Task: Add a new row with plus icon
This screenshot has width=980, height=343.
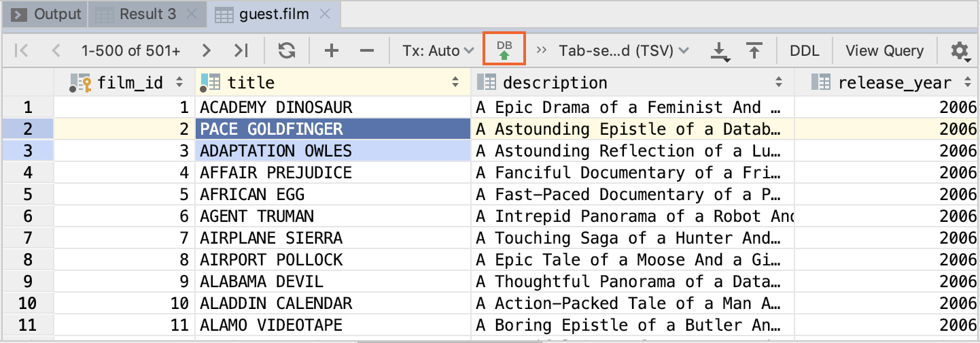Action: [x=331, y=50]
